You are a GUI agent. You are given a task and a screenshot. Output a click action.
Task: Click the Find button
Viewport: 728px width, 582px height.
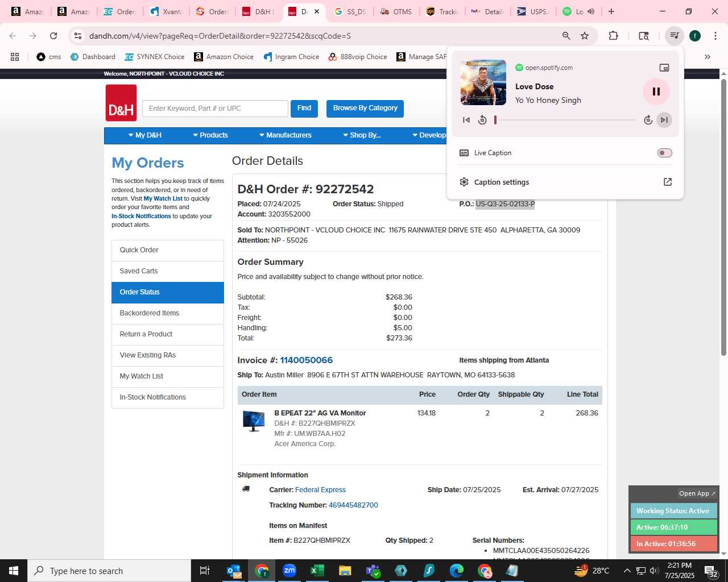304,109
